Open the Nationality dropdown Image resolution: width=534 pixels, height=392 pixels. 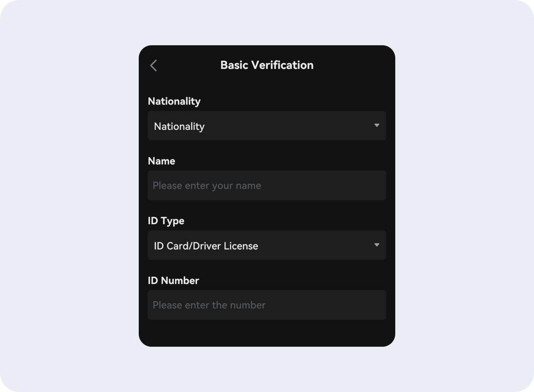click(267, 126)
